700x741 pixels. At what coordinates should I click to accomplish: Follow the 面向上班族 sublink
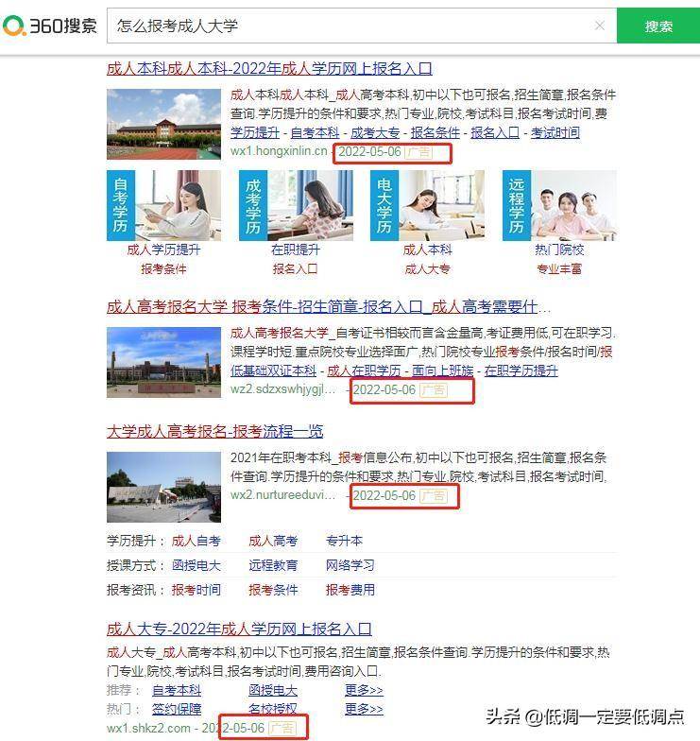coord(442,370)
